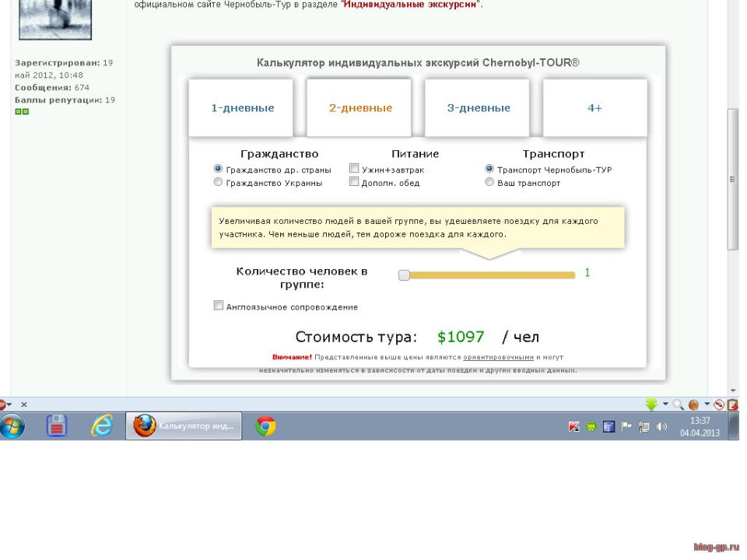Enable Англоязычное сопровождение checkbox

(218, 306)
